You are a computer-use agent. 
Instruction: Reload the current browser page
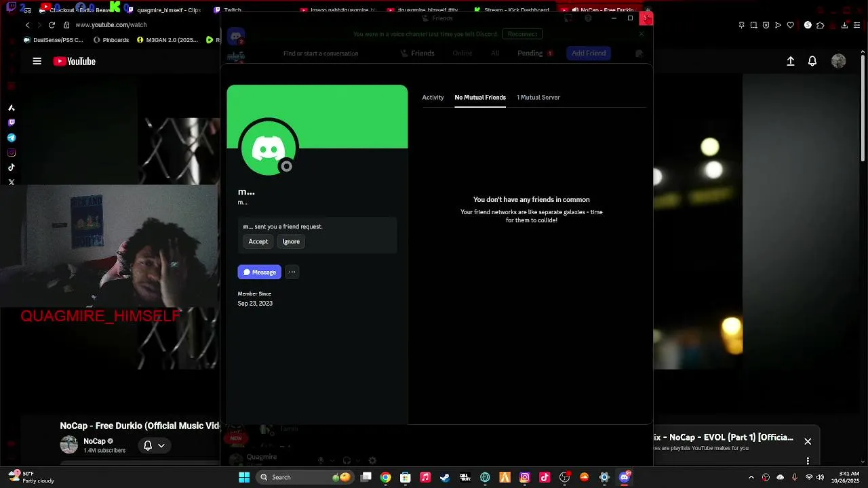52,25
